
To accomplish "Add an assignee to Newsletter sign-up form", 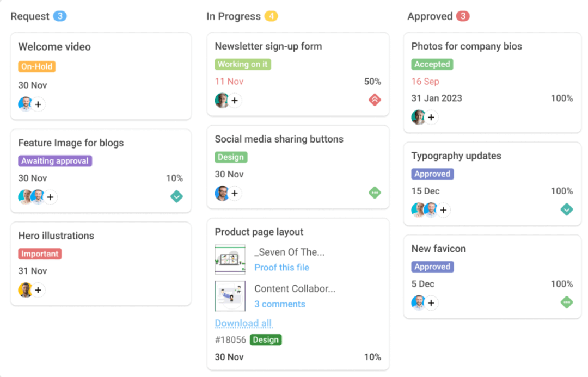I will pyautogui.click(x=234, y=100).
